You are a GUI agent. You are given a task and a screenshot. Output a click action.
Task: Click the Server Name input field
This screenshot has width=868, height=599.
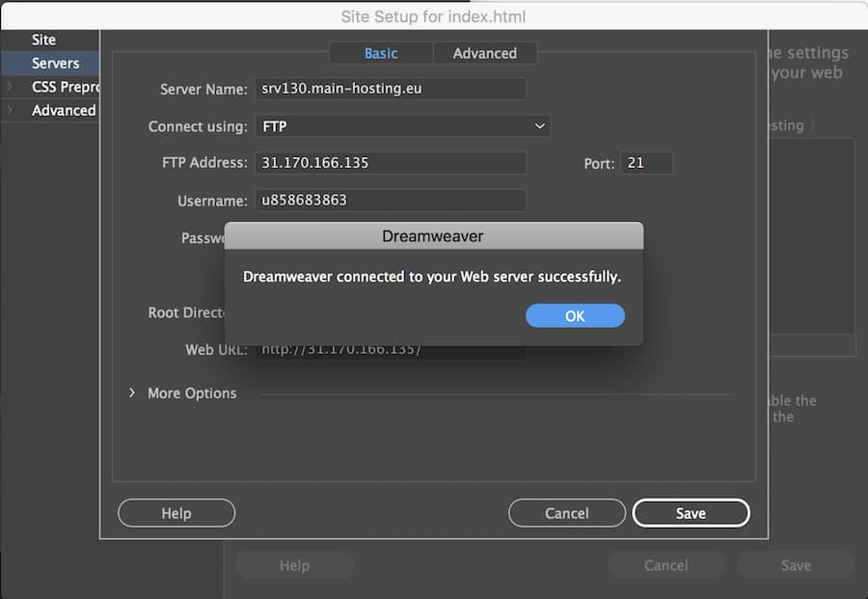tap(391, 89)
